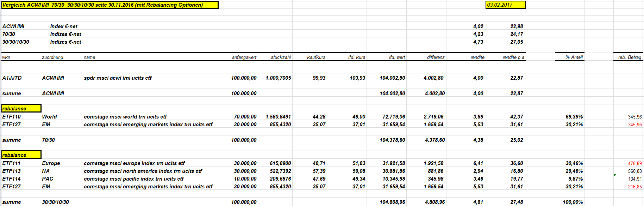Screen dimensions: 644x206
Task: Select the rebalance amount 134,91
Action: point(635,179)
